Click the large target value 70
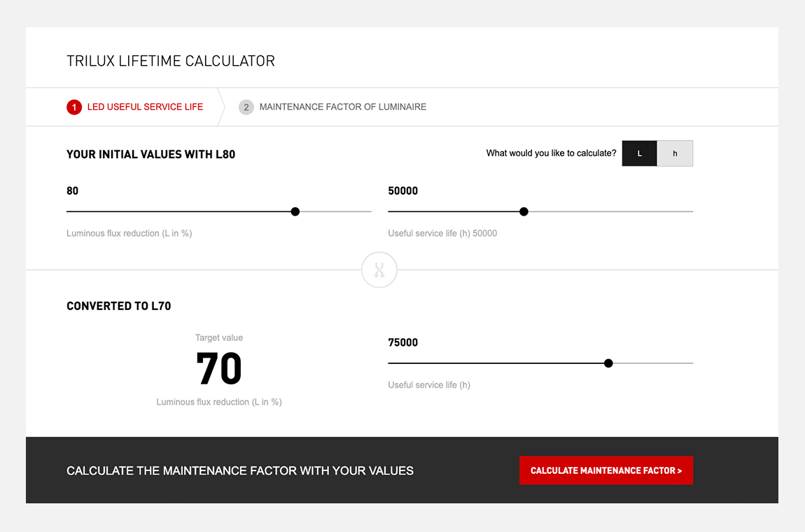The width and height of the screenshot is (805, 532). [x=218, y=369]
